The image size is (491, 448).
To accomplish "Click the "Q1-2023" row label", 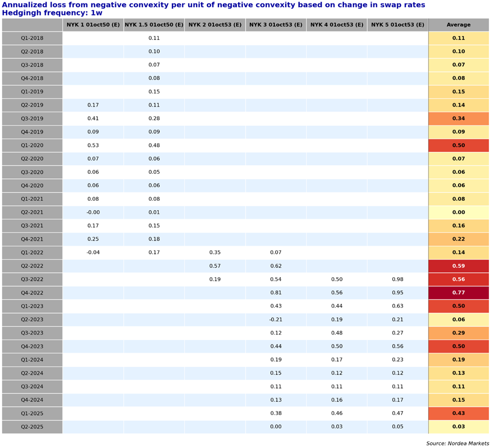I will (32, 306).
